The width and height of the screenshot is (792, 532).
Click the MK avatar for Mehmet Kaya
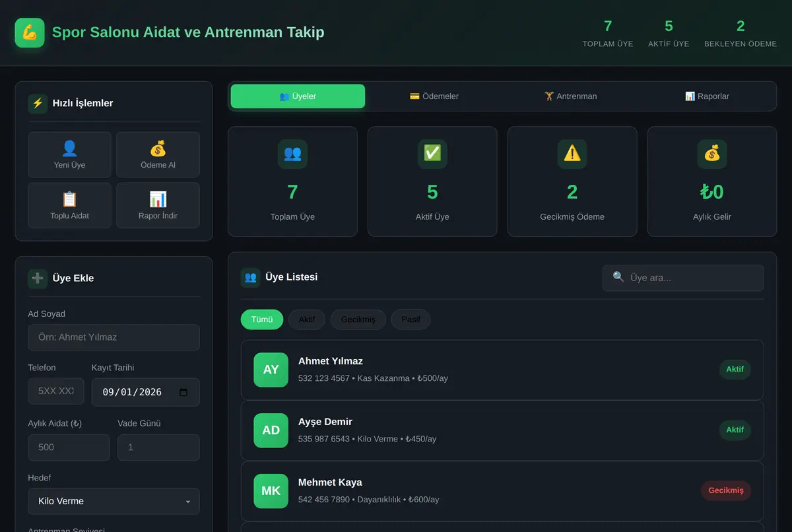pyautogui.click(x=271, y=491)
